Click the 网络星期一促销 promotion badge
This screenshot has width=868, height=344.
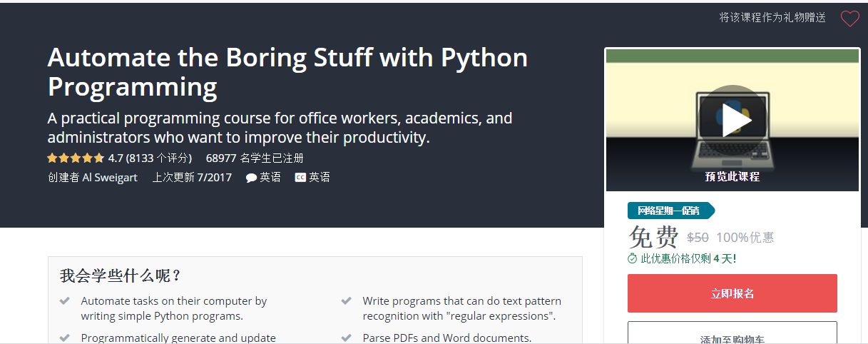671,211
